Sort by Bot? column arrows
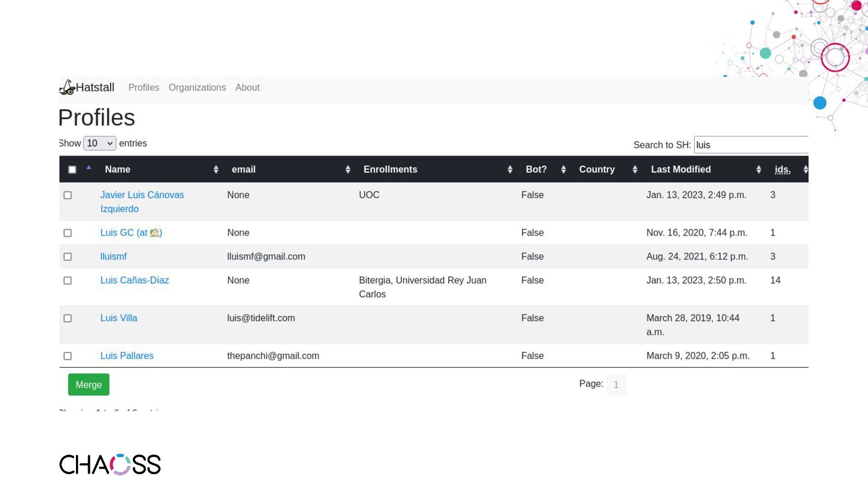The image size is (868, 488). coord(563,169)
